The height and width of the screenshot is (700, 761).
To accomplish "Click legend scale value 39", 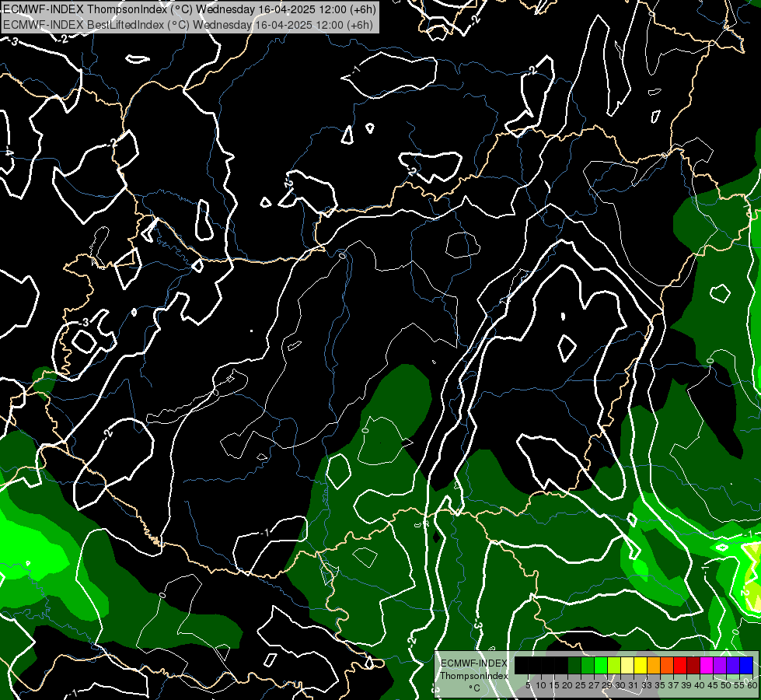I will click(686, 685).
